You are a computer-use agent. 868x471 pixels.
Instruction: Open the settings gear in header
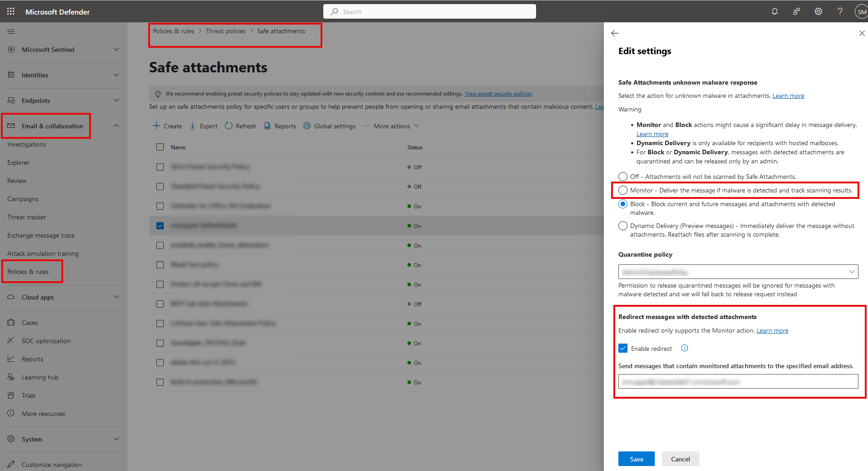[x=818, y=11]
